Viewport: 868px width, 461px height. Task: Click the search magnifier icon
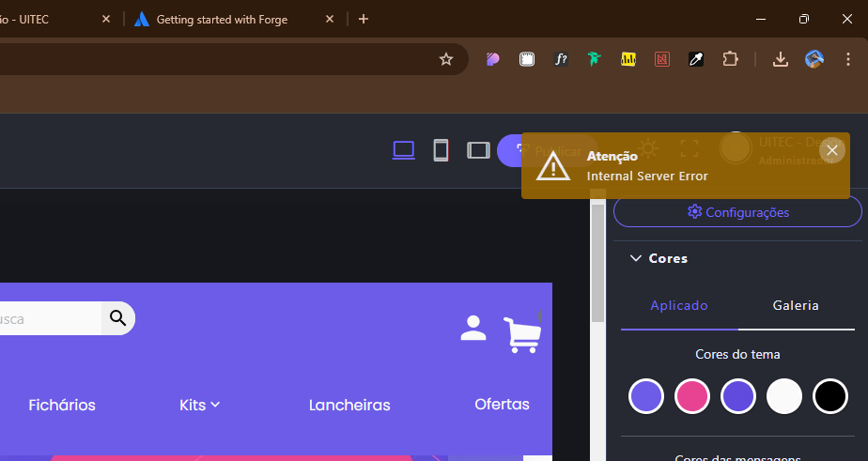pyautogui.click(x=117, y=318)
